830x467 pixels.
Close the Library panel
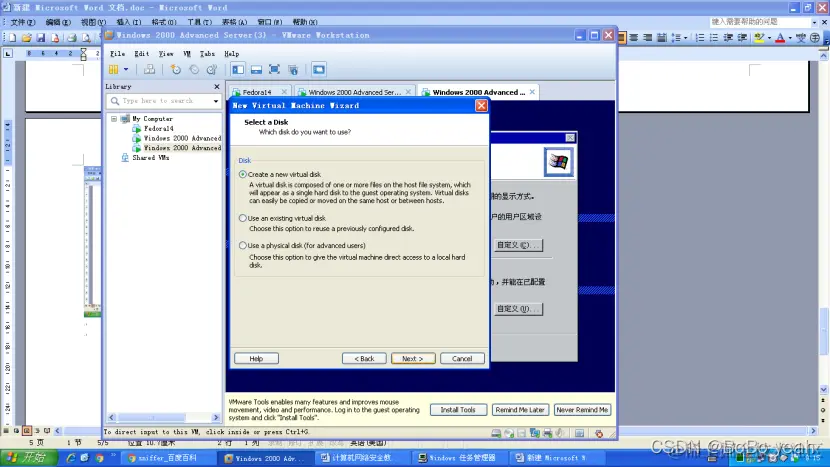click(216, 86)
